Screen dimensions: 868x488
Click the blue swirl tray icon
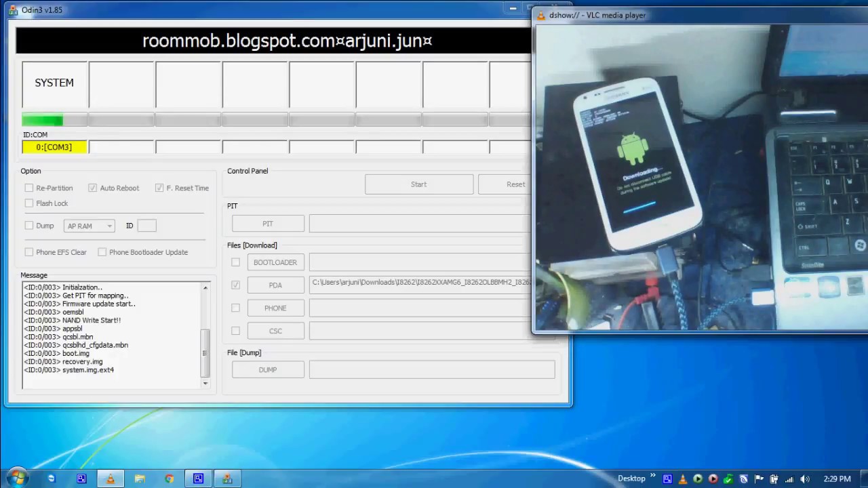[743, 479]
